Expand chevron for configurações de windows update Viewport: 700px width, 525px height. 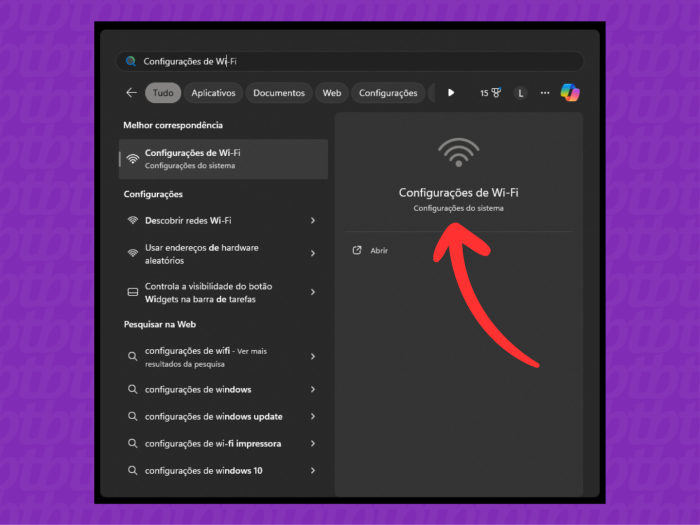coord(313,417)
